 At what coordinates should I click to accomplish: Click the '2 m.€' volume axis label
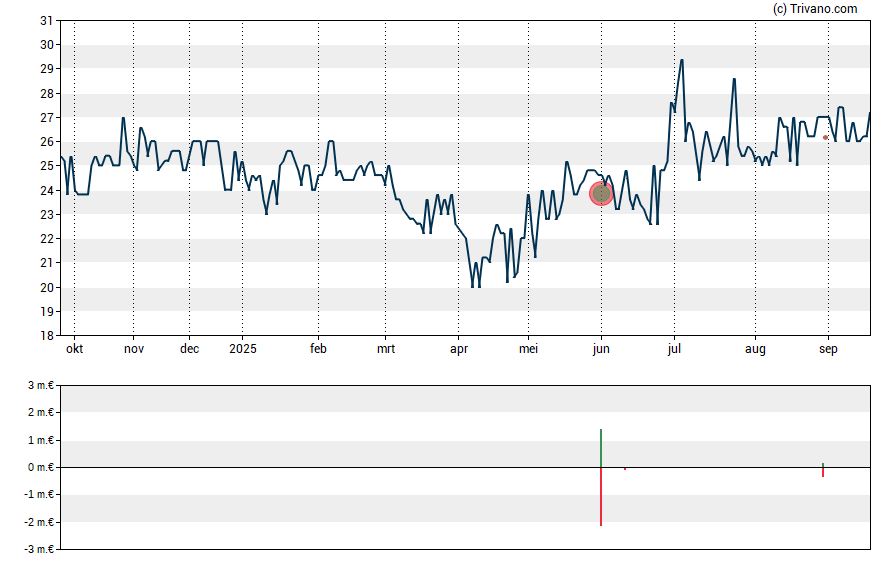(41, 412)
